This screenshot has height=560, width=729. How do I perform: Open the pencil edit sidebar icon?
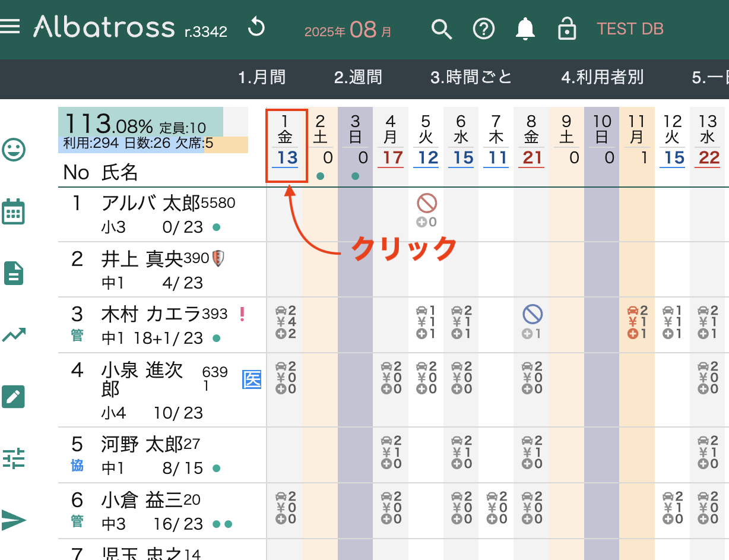pos(13,397)
